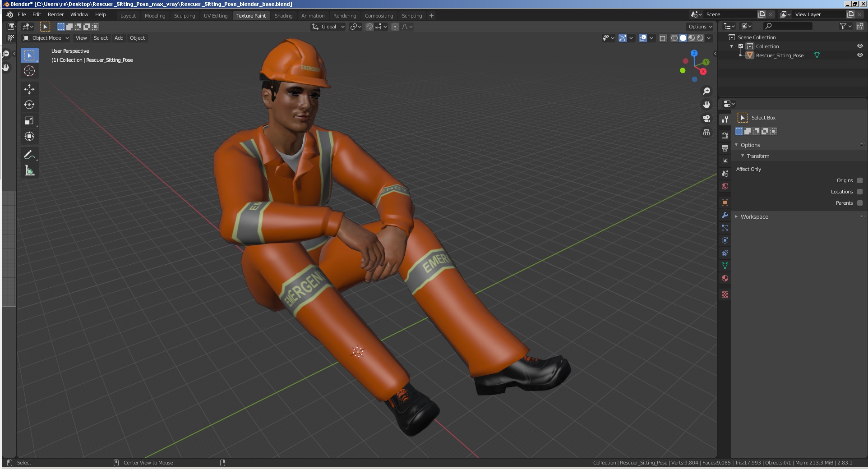Choose the Transform tool
This screenshot has width=868, height=469.
point(29,136)
